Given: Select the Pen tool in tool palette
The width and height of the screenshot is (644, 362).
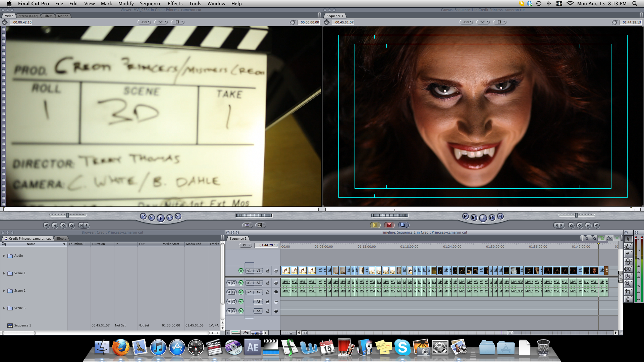Looking at the screenshot, I should [628, 299].
